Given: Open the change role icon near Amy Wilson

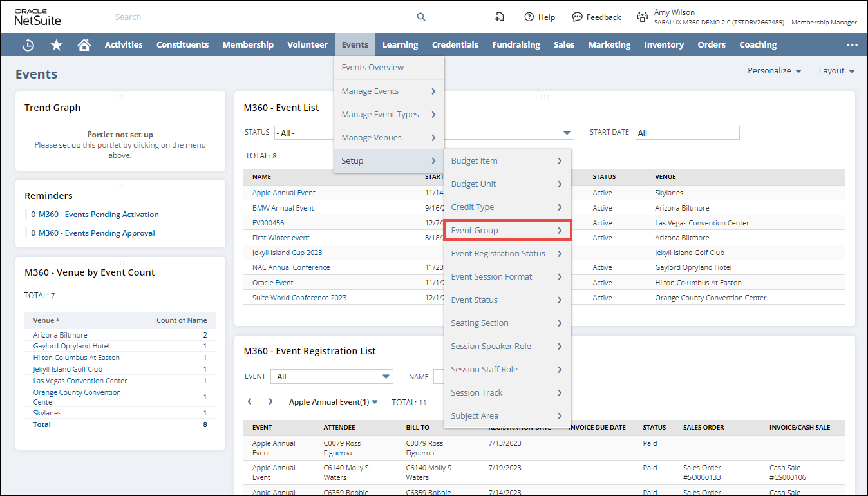Looking at the screenshot, I should (x=642, y=17).
